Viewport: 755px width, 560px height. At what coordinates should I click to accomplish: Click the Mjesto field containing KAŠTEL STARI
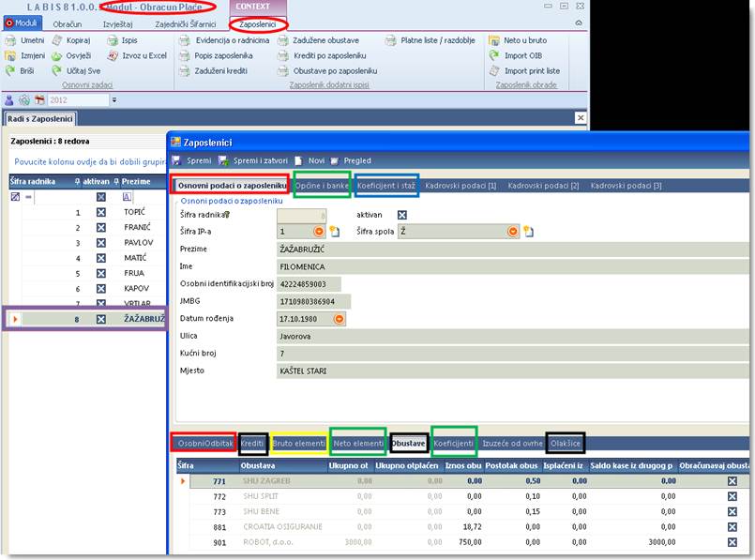pyautogui.click(x=513, y=371)
